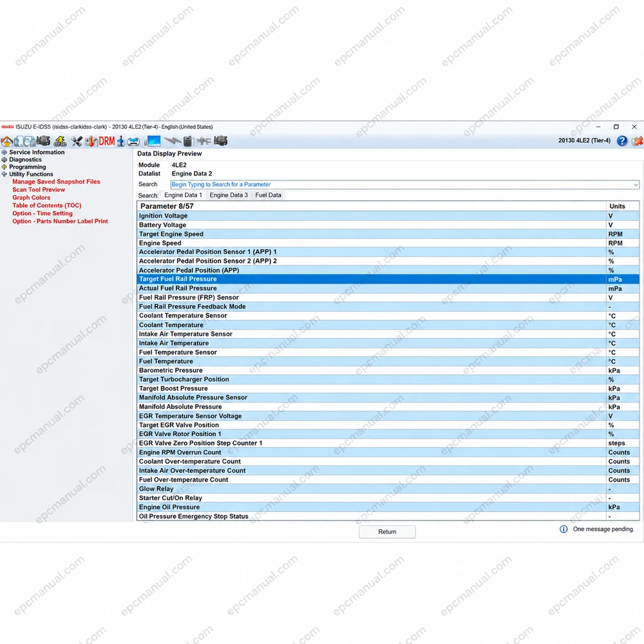
Task: Click the Return button
Action: click(x=387, y=531)
